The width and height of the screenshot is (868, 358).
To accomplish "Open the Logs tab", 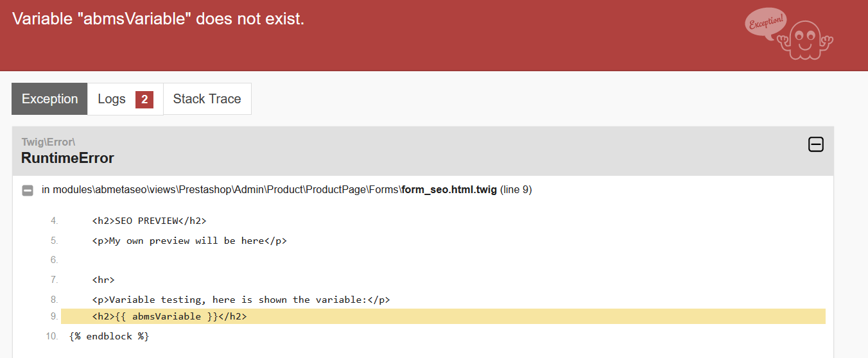I will tap(112, 99).
